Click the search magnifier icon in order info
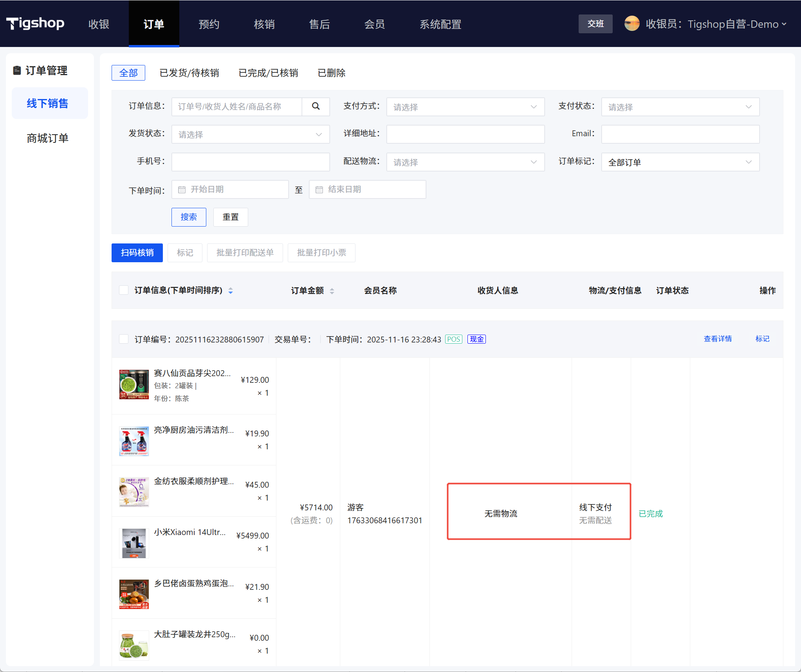 click(x=316, y=106)
